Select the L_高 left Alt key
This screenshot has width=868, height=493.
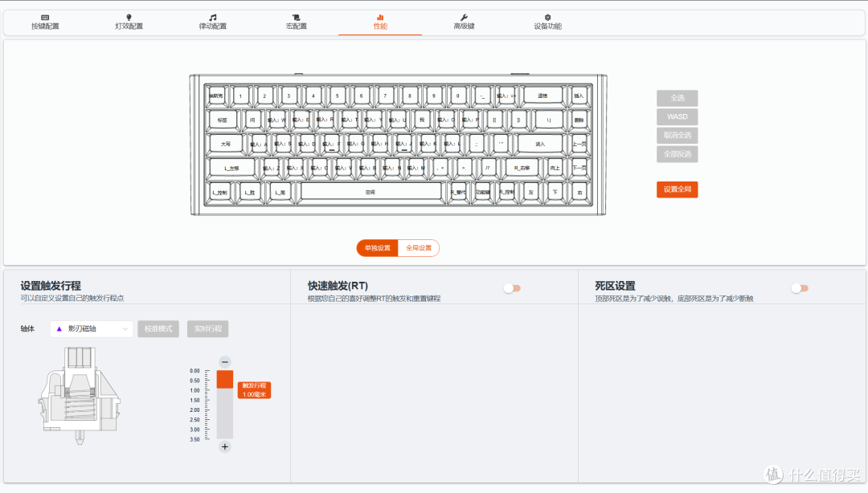[280, 192]
